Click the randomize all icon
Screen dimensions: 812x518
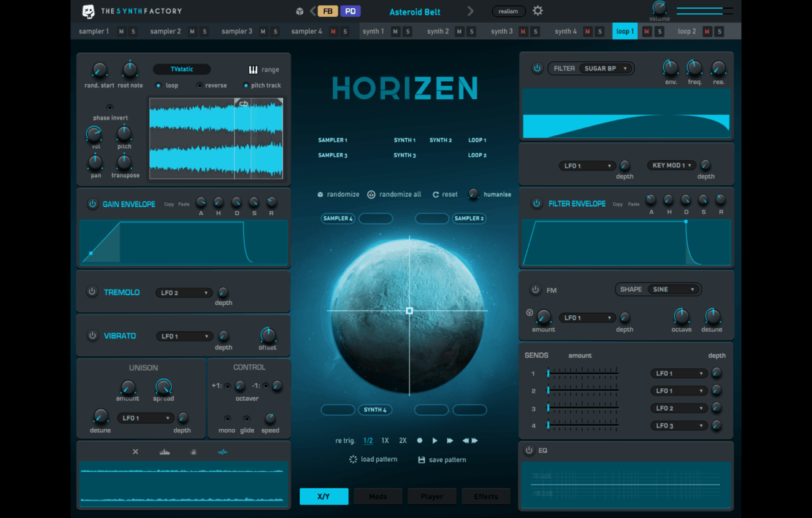[x=371, y=195]
